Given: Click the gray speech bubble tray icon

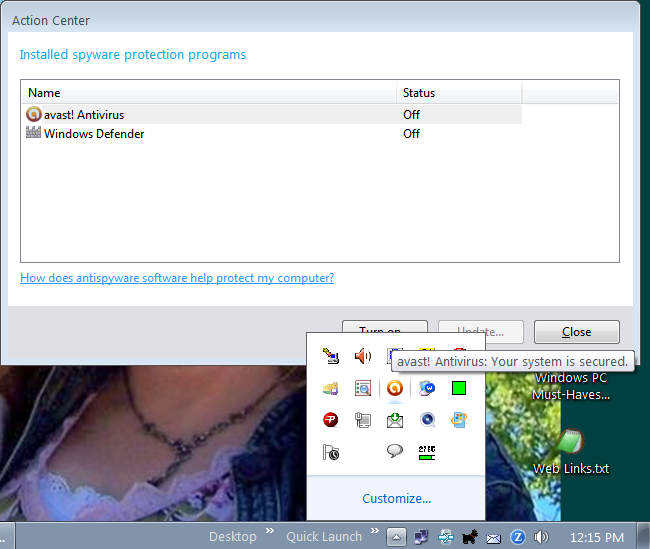Looking at the screenshot, I should point(395,451).
